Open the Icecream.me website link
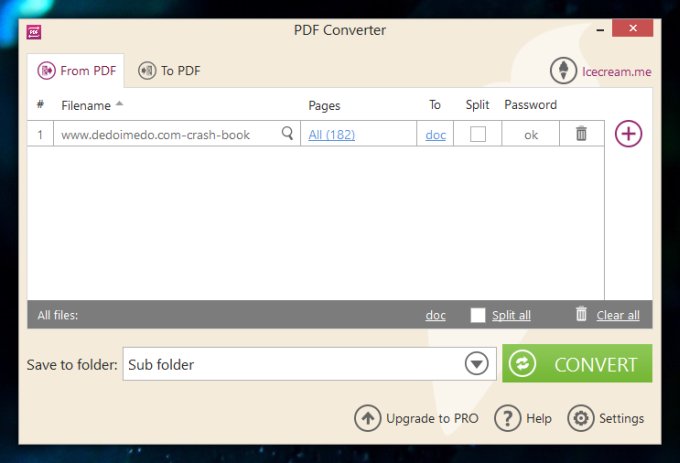This screenshot has height=463, width=680. coord(616,72)
